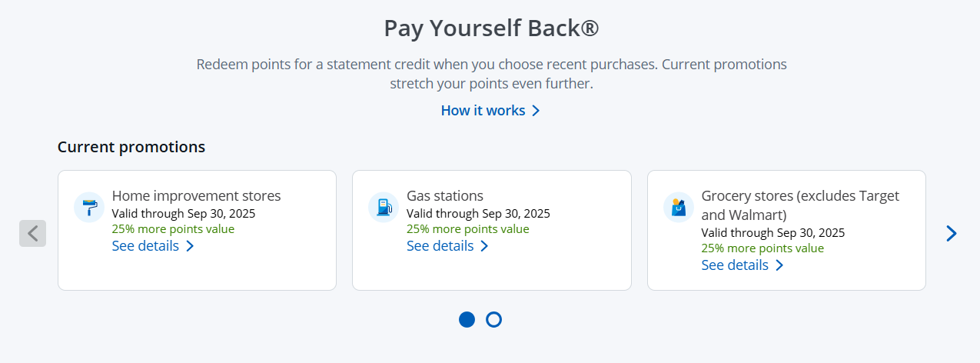
Task: Click the Home improvement stores title
Action: (196, 195)
